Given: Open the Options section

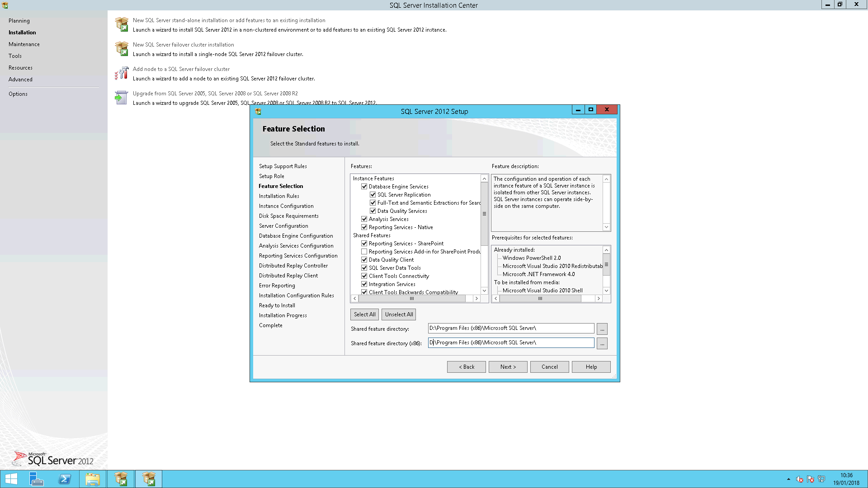Looking at the screenshot, I should [18, 94].
